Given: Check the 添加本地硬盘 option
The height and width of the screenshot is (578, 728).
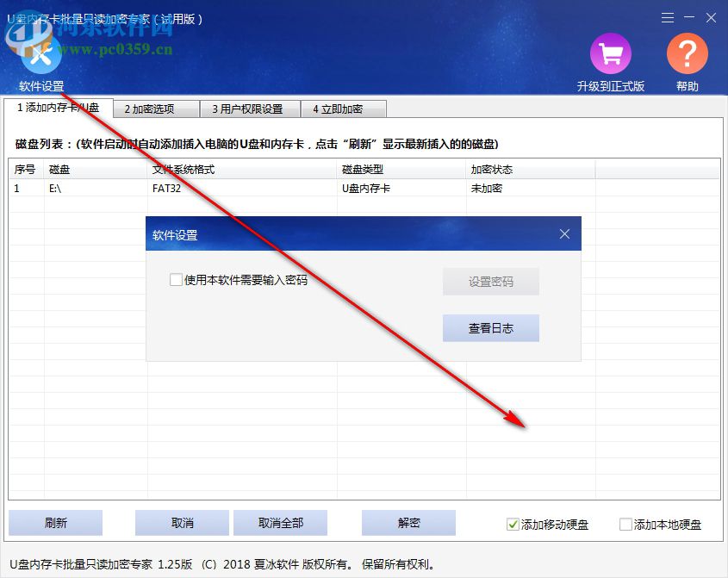Looking at the screenshot, I should tap(625, 523).
